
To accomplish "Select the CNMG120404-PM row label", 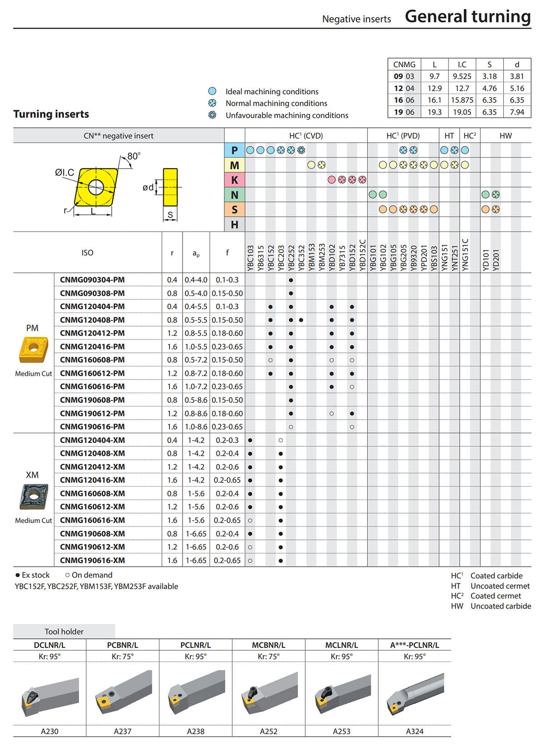I will [x=92, y=306].
